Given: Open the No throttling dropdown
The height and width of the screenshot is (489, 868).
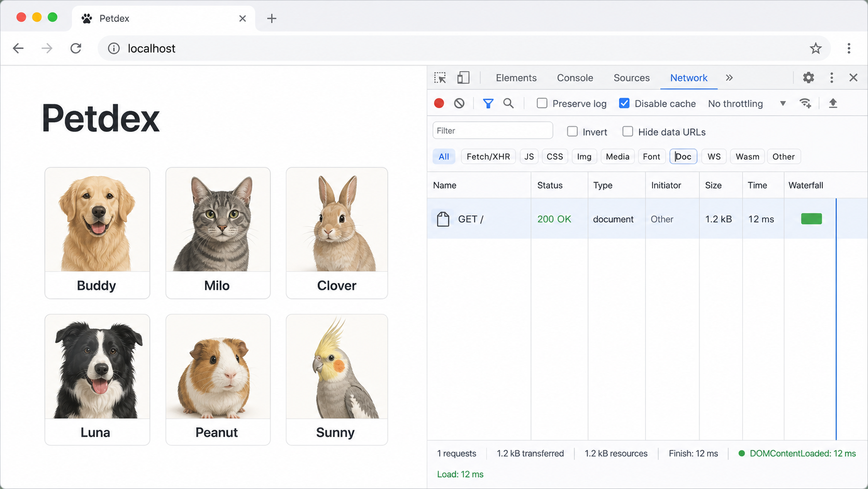Looking at the screenshot, I should point(747,103).
